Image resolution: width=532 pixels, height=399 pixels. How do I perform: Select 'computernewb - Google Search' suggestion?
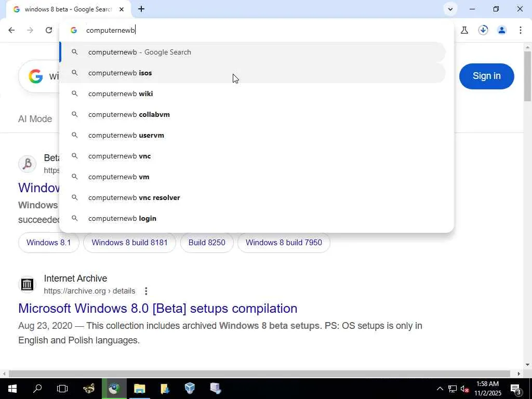click(252, 52)
